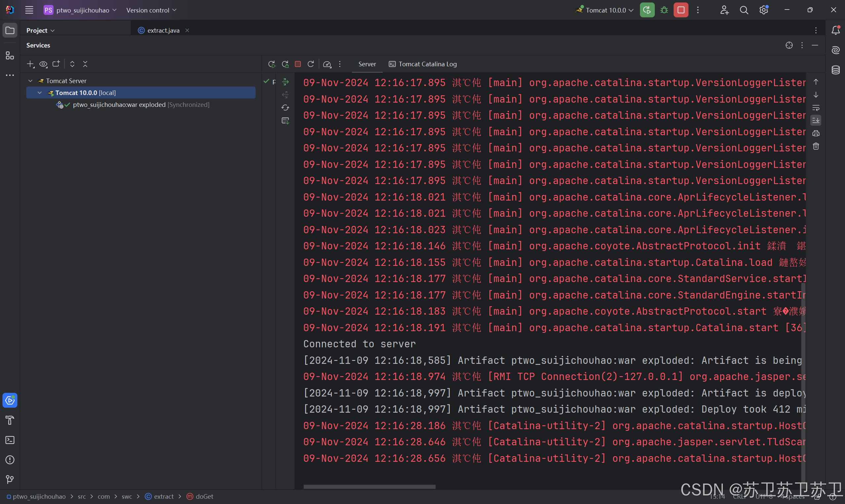The image size is (845, 504).
Task: Stop the running Tomcat server
Action: coord(681,10)
